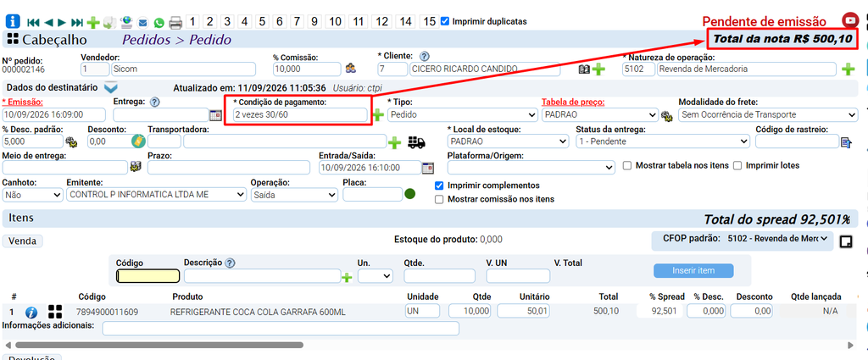Go to the next record arrow
868x360 pixels.
pos(62,23)
